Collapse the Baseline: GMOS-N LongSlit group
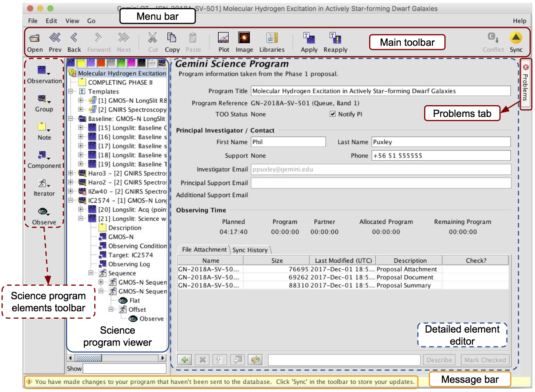 pos(71,118)
